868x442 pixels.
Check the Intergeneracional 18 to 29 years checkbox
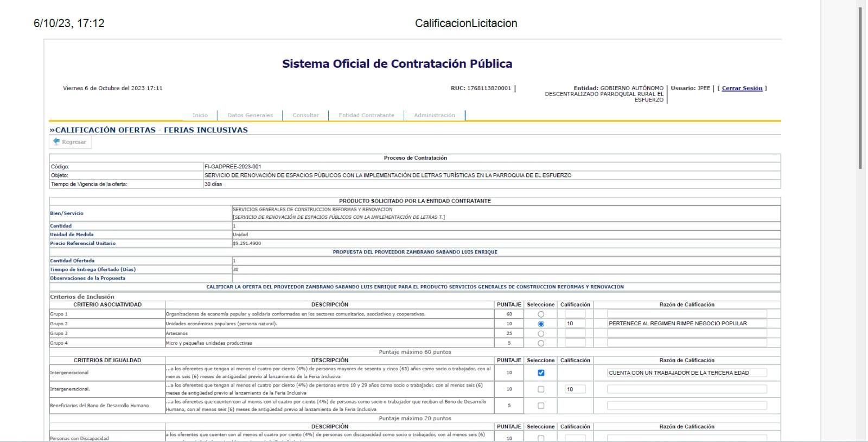(x=541, y=389)
